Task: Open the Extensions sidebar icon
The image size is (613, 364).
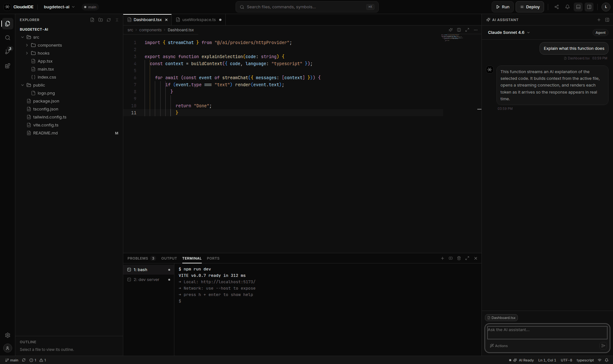Action: coord(8,66)
